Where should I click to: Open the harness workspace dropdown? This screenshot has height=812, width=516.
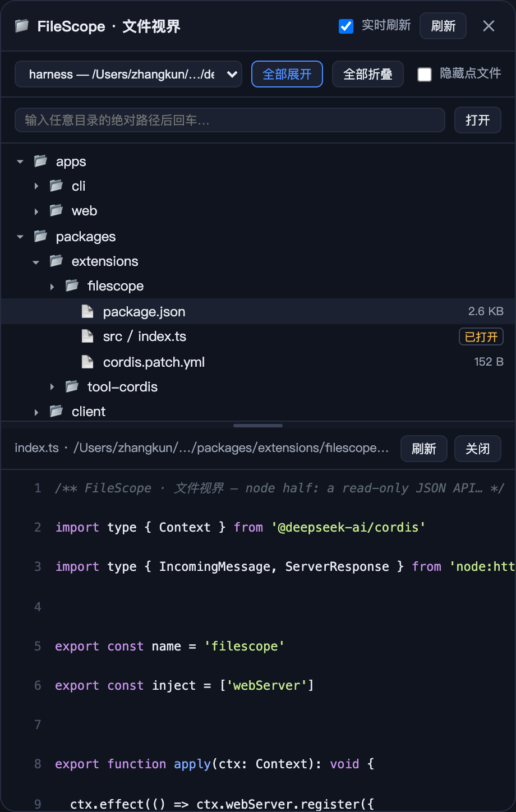coord(128,74)
